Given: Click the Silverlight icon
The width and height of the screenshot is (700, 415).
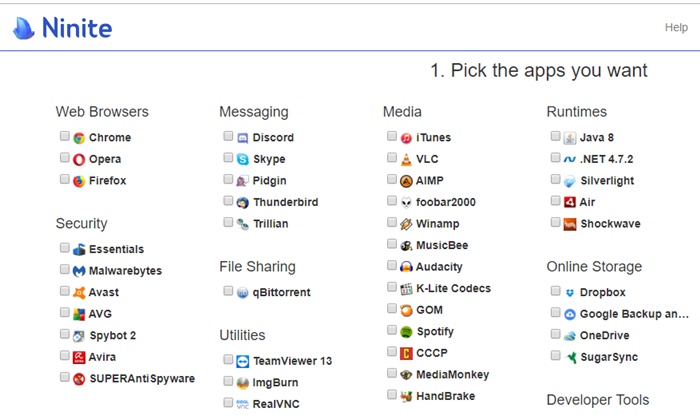Looking at the screenshot, I should pos(570,181).
